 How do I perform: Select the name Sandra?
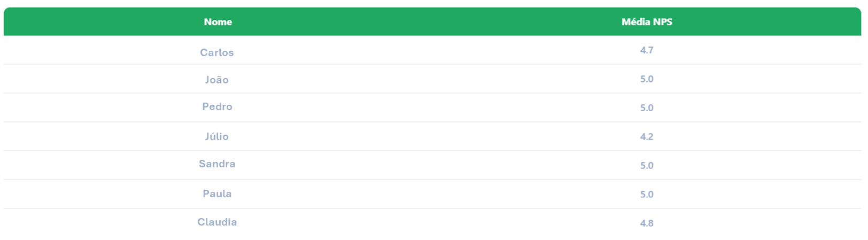[217, 164]
